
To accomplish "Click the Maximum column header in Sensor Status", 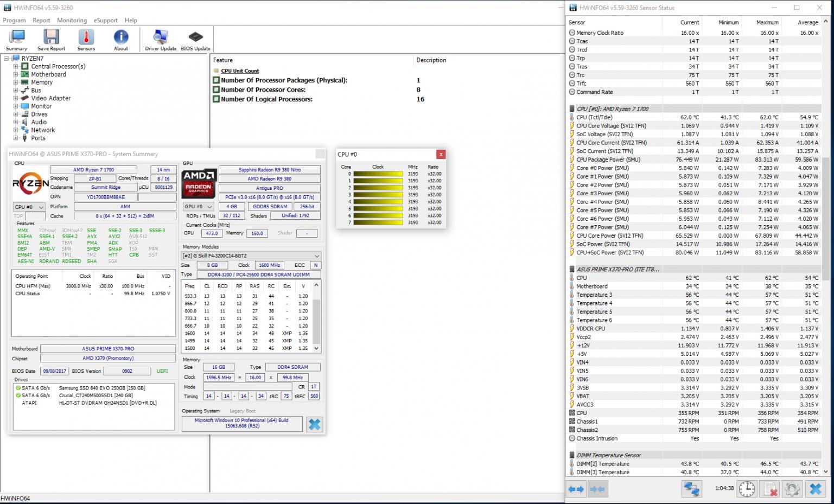I will point(767,22).
